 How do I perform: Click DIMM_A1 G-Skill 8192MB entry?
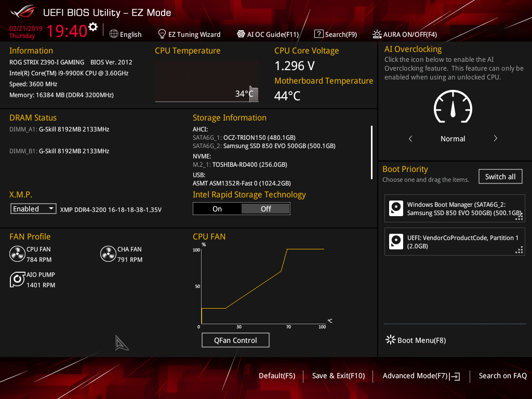[59, 129]
